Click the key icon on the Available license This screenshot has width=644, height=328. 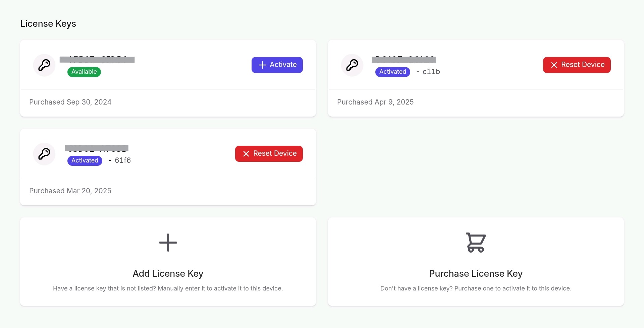tap(44, 65)
